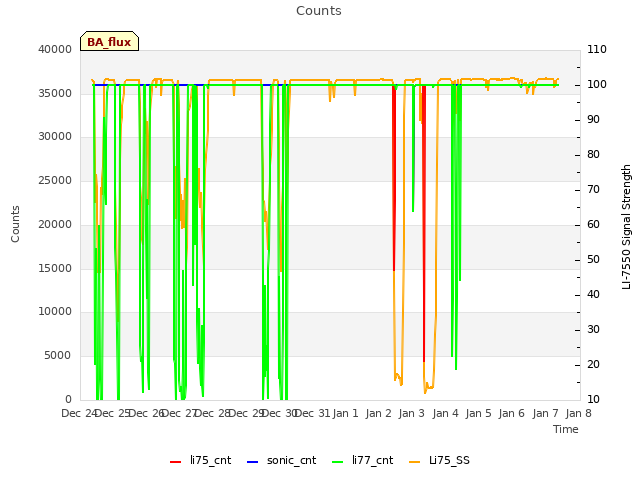Click the 40000 left axis value

point(55,49)
